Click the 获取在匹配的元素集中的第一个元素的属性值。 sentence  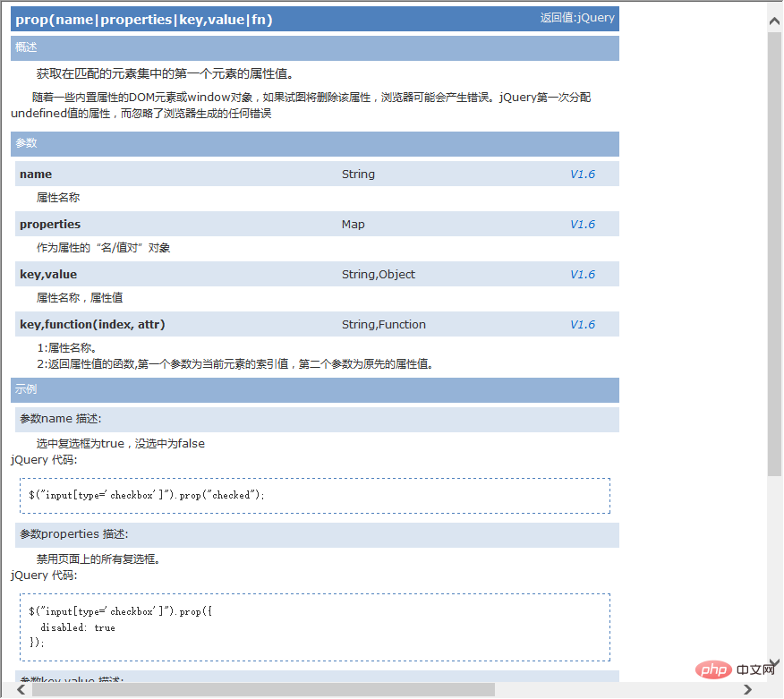coord(166,74)
